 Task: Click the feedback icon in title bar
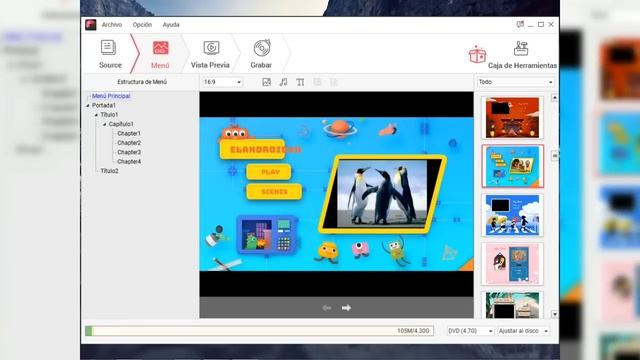[520, 24]
